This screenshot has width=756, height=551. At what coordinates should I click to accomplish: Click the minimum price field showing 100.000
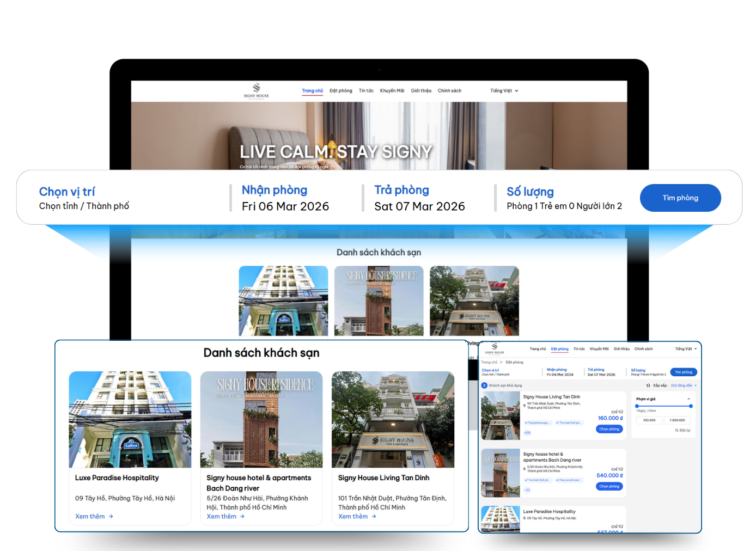click(x=649, y=420)
